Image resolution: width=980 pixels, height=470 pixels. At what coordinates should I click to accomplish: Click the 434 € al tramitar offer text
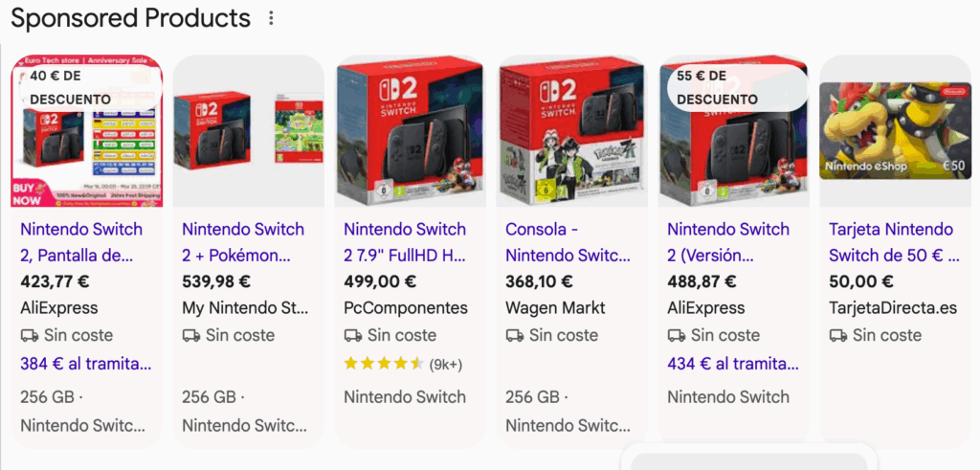point(732,364)
